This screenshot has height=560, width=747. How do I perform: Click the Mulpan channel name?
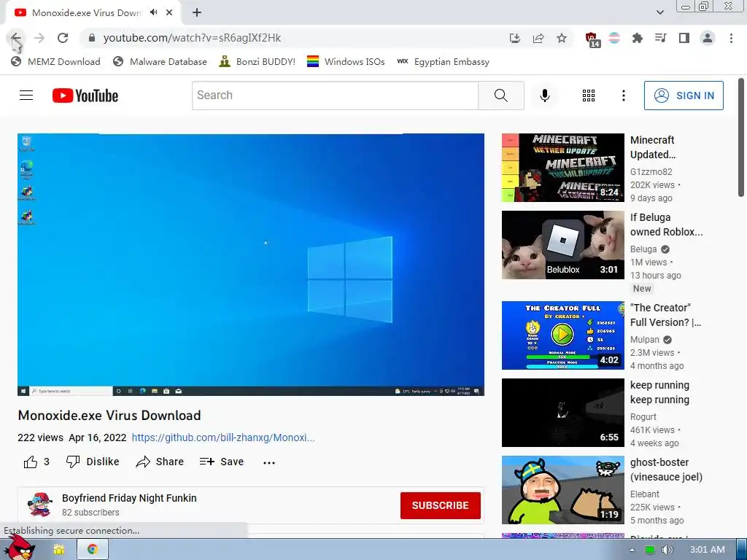tap(645, 340)
